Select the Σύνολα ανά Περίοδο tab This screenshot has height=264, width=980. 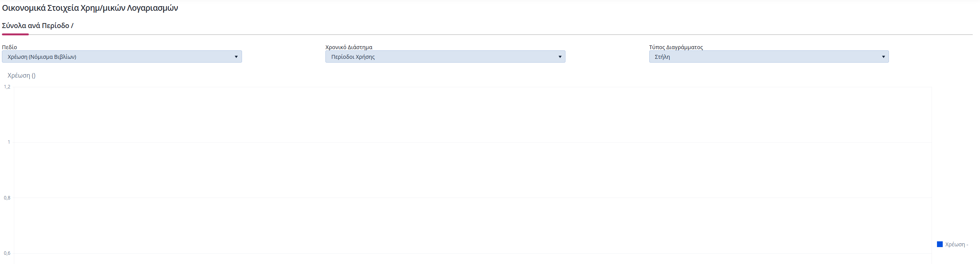pos(38,26)
